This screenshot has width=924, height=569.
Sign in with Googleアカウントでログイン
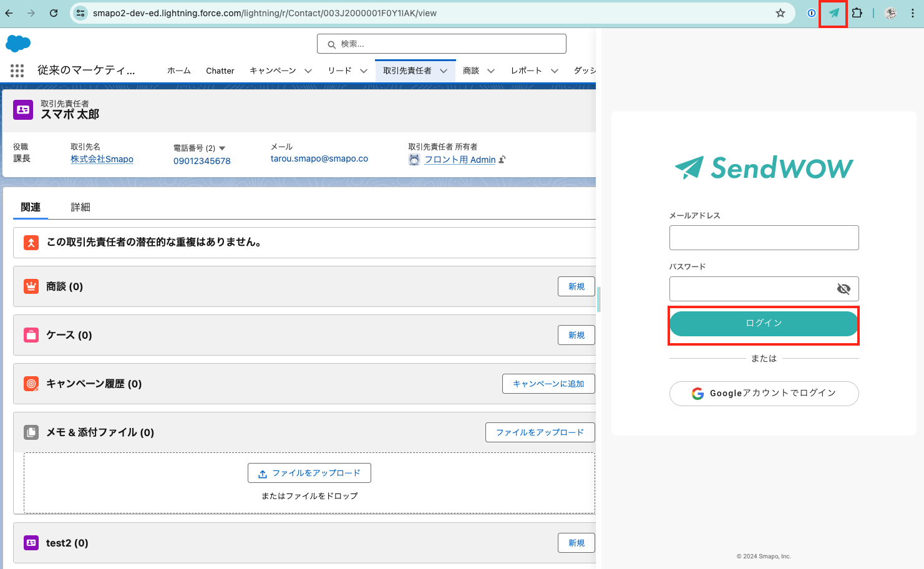coord(764,394)
